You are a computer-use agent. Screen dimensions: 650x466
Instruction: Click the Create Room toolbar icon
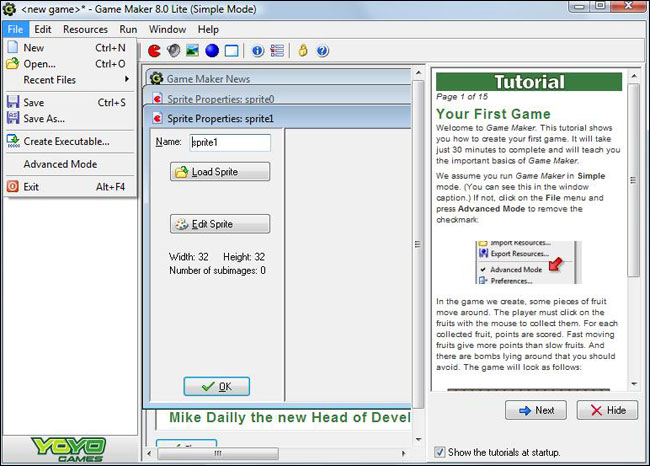pyautogui.click(x=231, y=50)
